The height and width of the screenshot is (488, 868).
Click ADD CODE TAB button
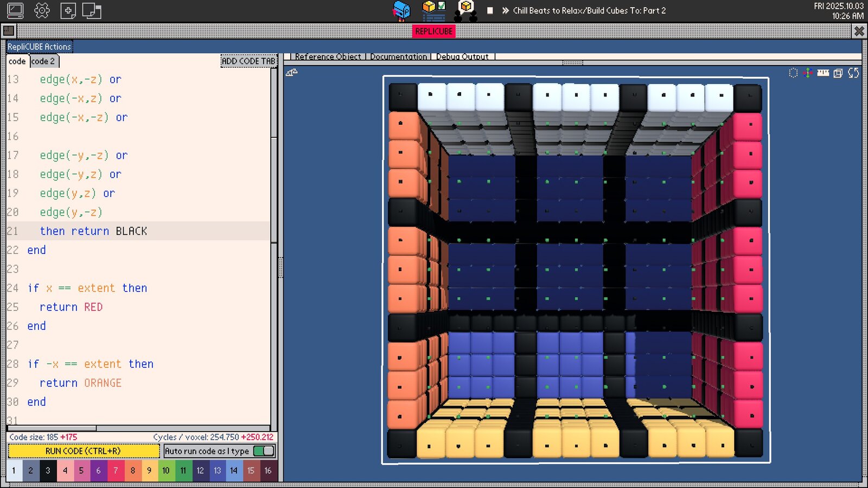pyautogui.click(x=248, y=61)
